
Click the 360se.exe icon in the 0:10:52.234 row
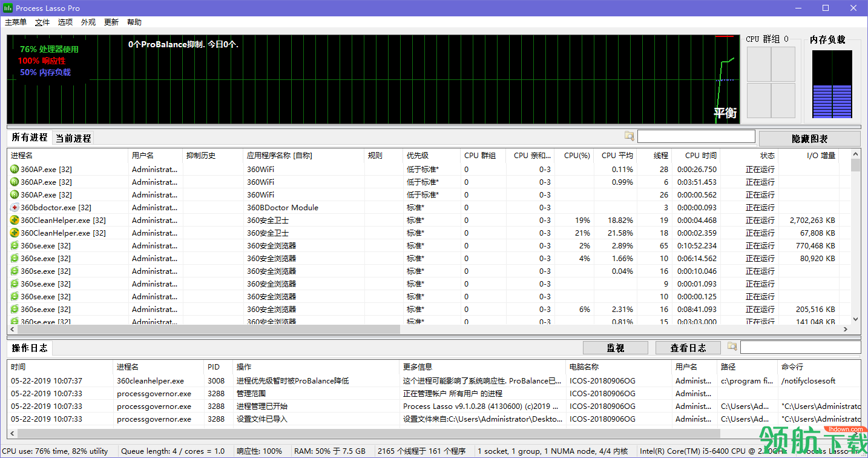15,246
